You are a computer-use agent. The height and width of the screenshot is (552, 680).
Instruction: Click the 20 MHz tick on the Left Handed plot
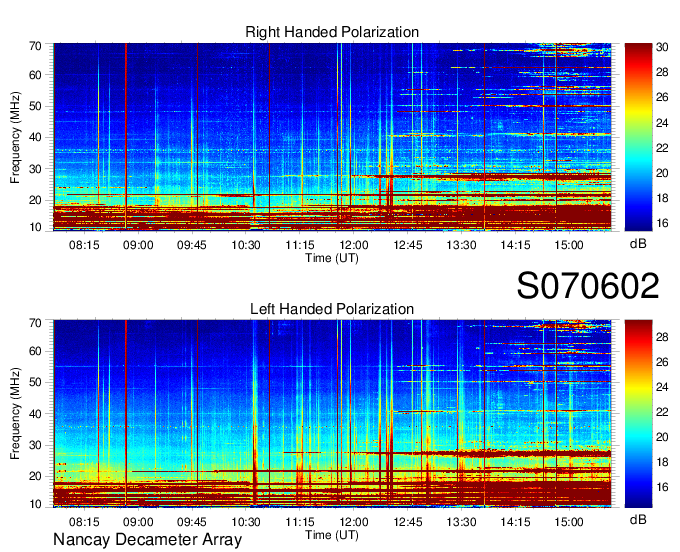point(35,477)
